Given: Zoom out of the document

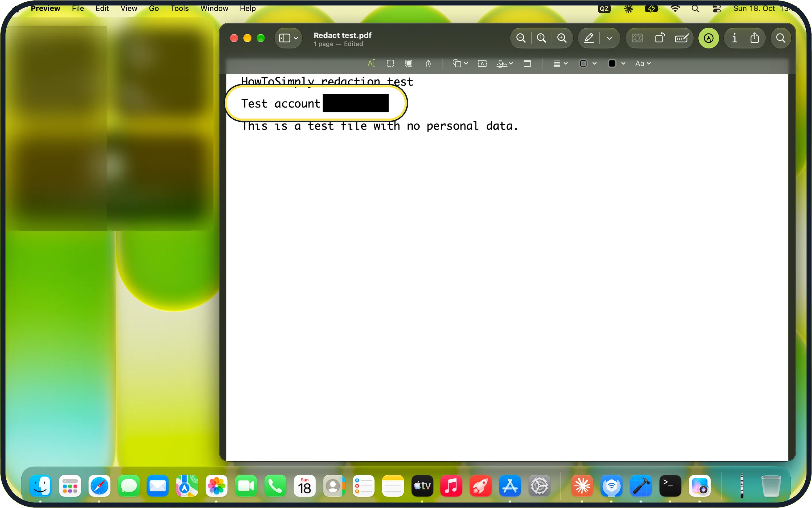Looking at the screenshot, I should [x=521, y=38].
